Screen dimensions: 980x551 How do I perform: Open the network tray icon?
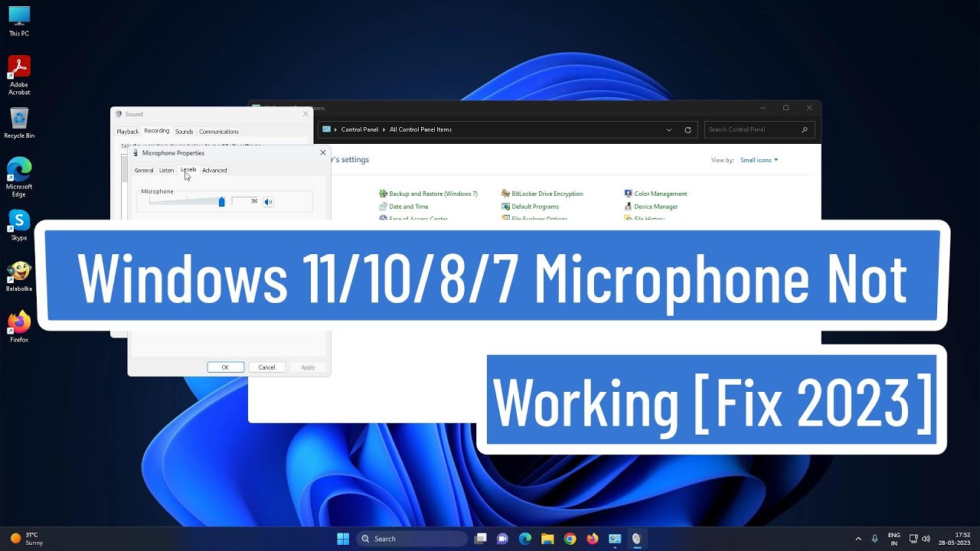pos(913,539)
